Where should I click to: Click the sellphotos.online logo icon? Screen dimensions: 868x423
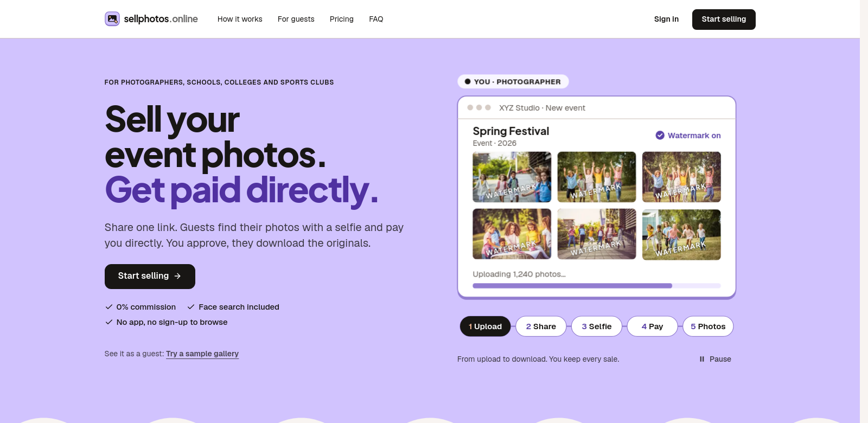[112, 19]
